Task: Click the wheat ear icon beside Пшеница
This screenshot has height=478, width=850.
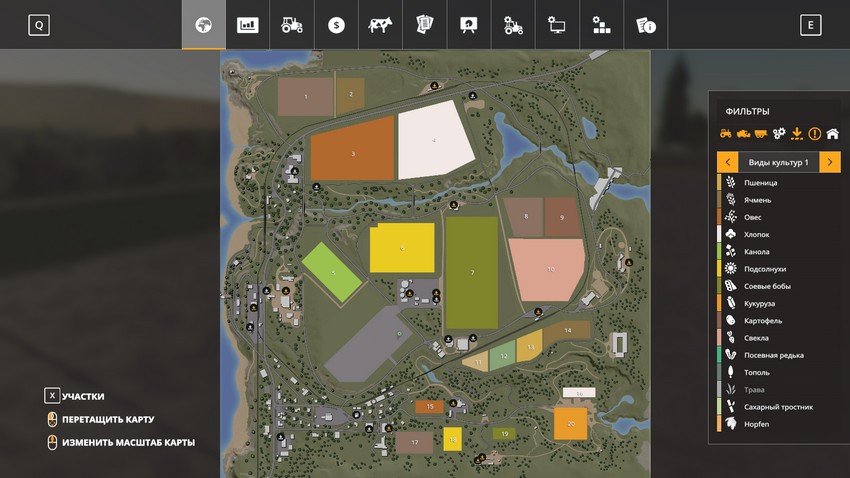Action: tap(731, 183)
